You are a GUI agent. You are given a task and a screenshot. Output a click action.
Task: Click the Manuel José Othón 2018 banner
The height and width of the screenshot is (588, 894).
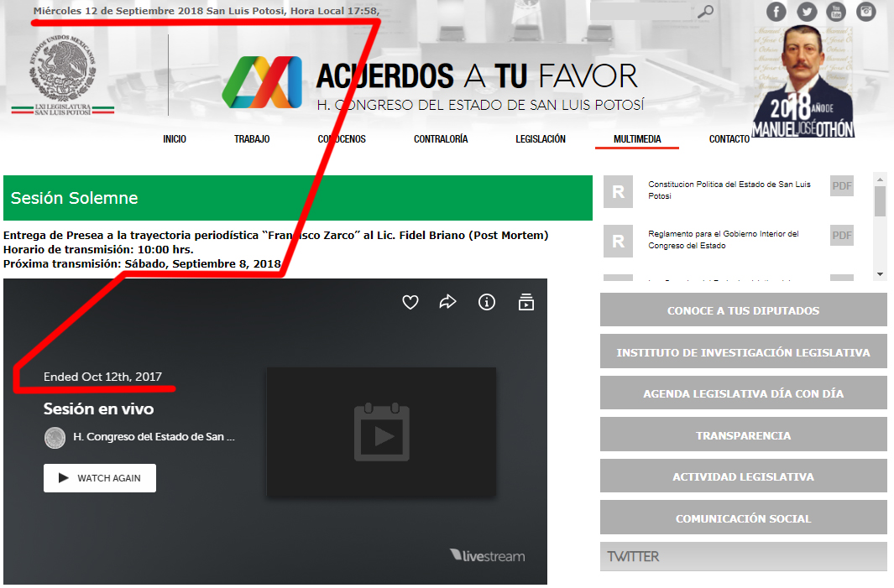(803, 81)
